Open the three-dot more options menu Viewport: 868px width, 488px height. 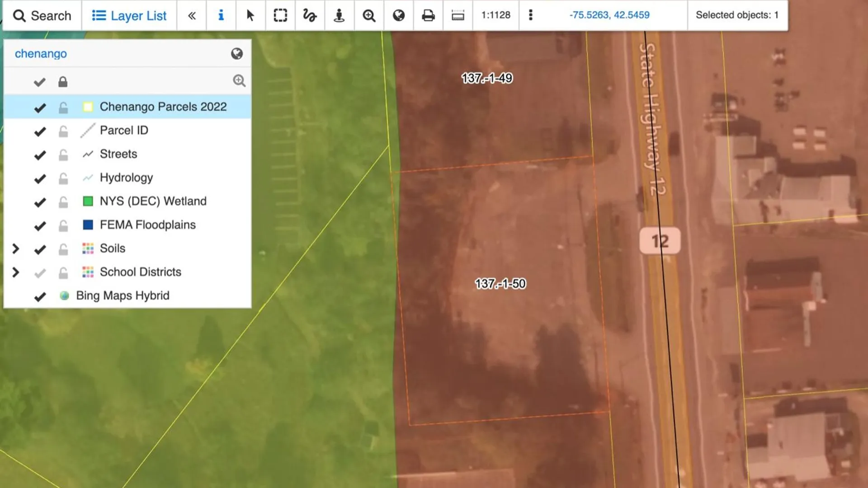[531, 15]
